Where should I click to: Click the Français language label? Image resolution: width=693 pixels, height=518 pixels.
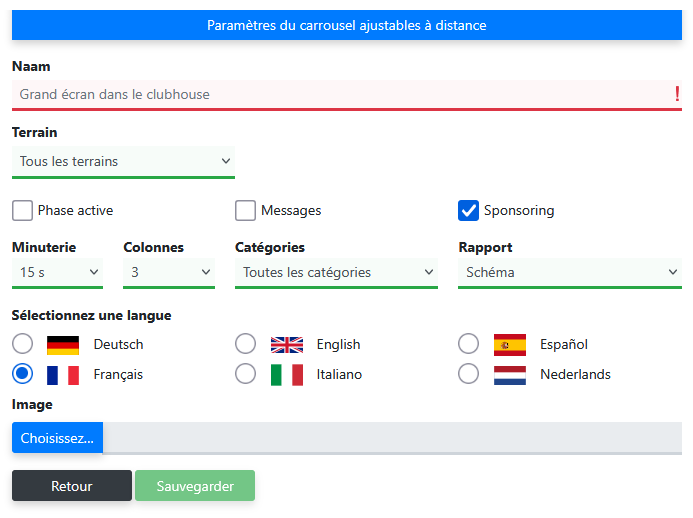[118, 375]
